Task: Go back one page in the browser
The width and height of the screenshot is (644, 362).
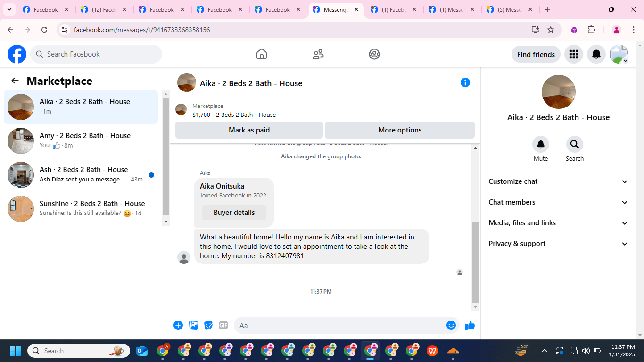Action: coord(10,30)
